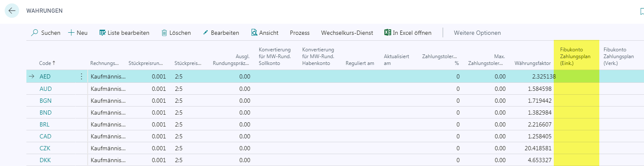Viewport: 644px width, 166px height.
Task: Open the CZK currency link
Action: (46, 149)
